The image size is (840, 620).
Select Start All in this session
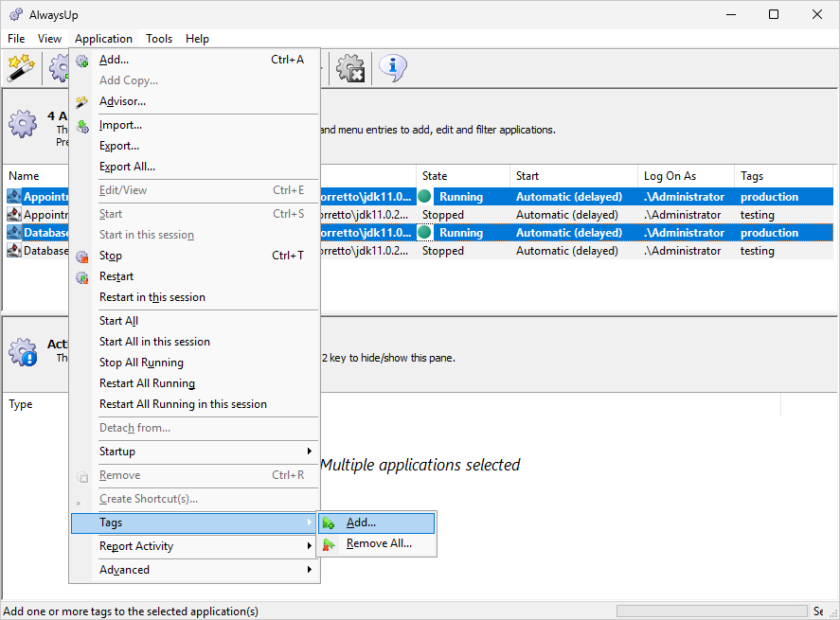point(195,342)
